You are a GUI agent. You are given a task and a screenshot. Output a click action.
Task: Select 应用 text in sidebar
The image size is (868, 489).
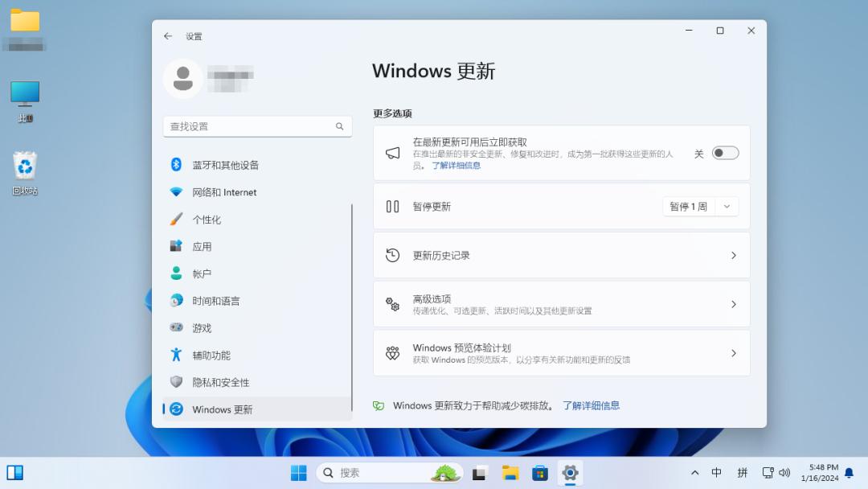[202, 246]
